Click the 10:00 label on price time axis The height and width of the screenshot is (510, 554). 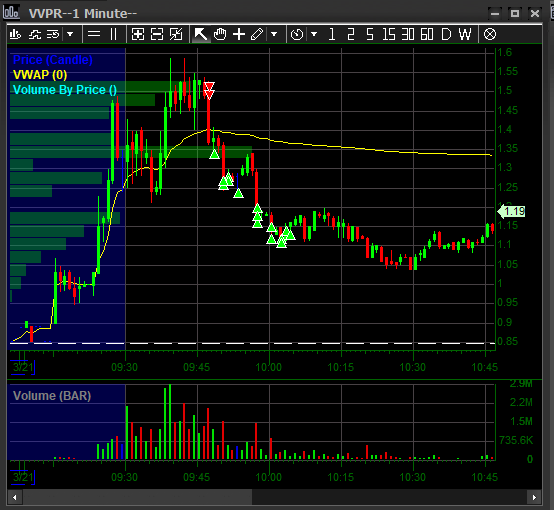pos(269,367)
